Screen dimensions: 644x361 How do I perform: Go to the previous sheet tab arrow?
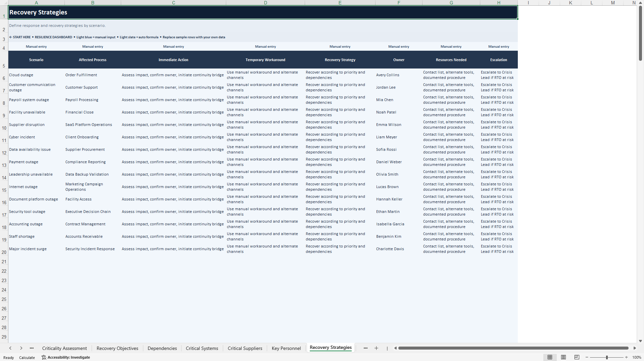[10, 348]
